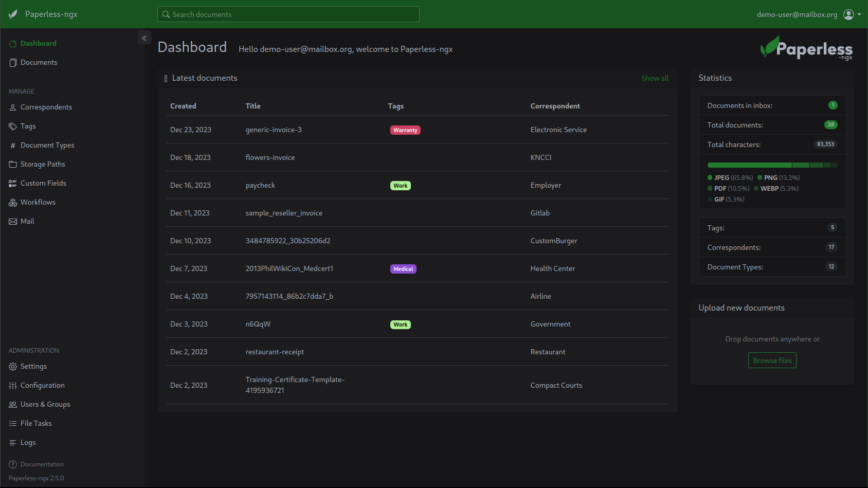Grab the Latest documents widget drag handle
Image resolution: width=868 pixels, height=488 pixels.
point(166,79)
